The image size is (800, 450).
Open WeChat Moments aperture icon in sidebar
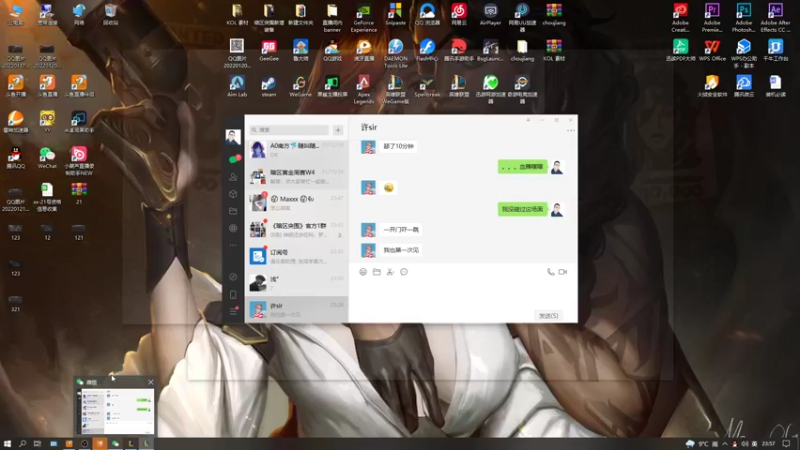(x=233, y=228)
